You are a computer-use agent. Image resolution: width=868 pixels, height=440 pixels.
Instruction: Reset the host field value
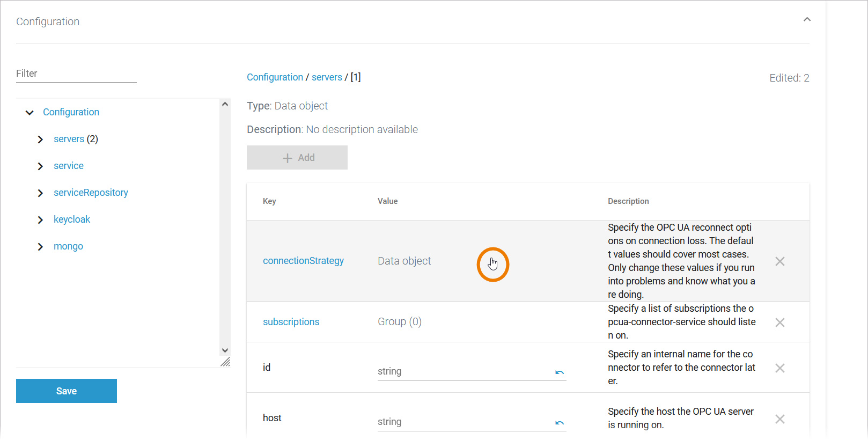560,423
